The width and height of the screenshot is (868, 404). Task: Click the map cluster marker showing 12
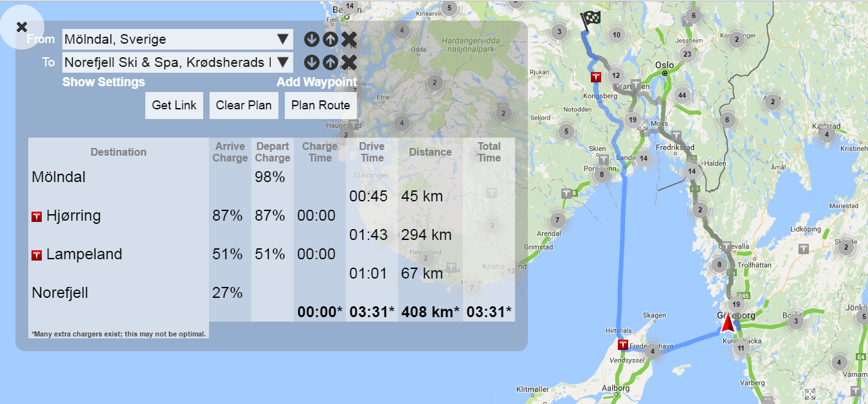point(616,75)
